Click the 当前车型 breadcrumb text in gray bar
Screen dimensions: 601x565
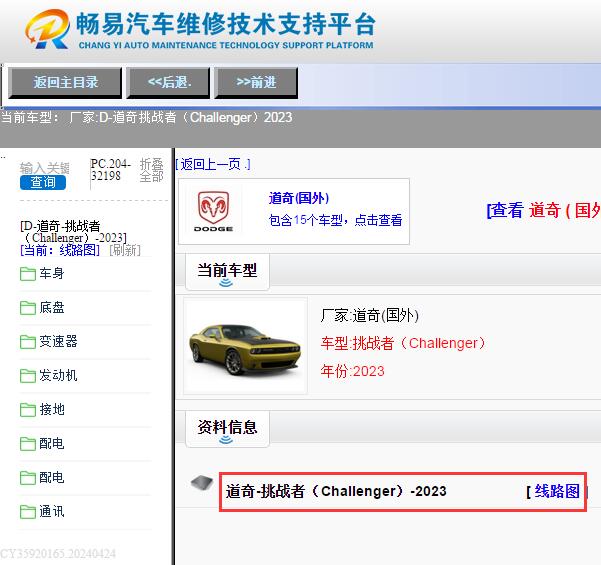point(146,117)
